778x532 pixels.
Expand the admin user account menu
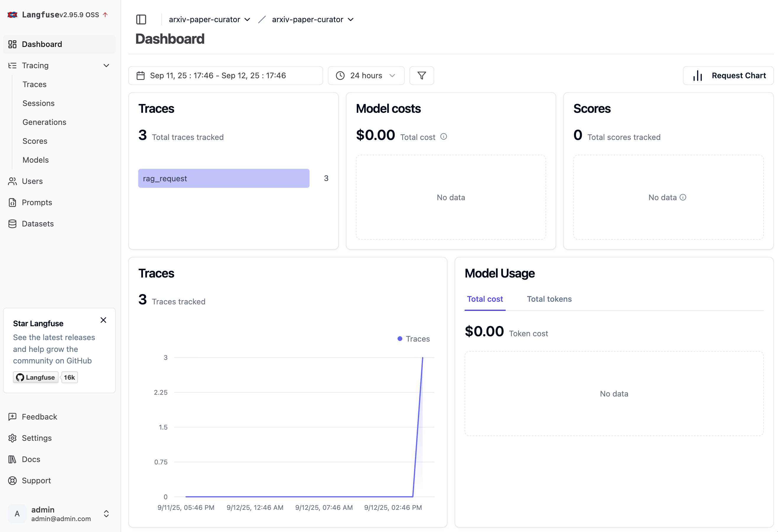click(x=106, y=514)
